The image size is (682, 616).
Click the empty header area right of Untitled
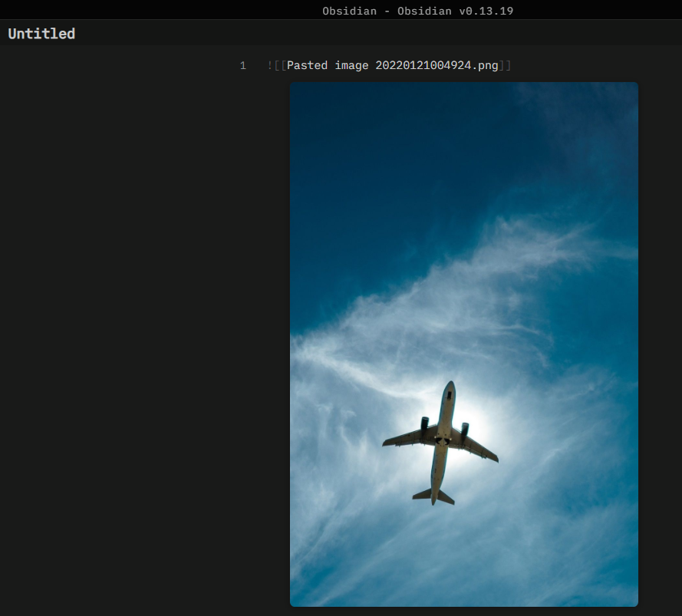click(x=384, y=34)
